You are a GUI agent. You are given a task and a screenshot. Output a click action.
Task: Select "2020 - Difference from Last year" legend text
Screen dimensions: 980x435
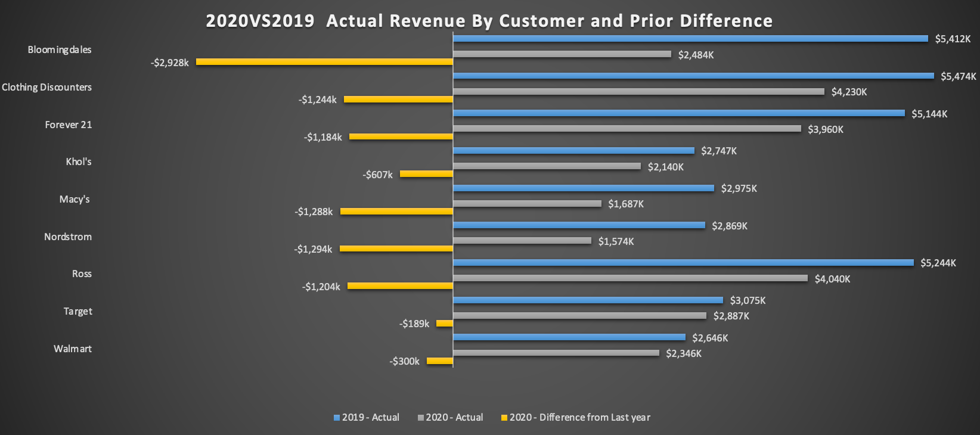point(580,417)
